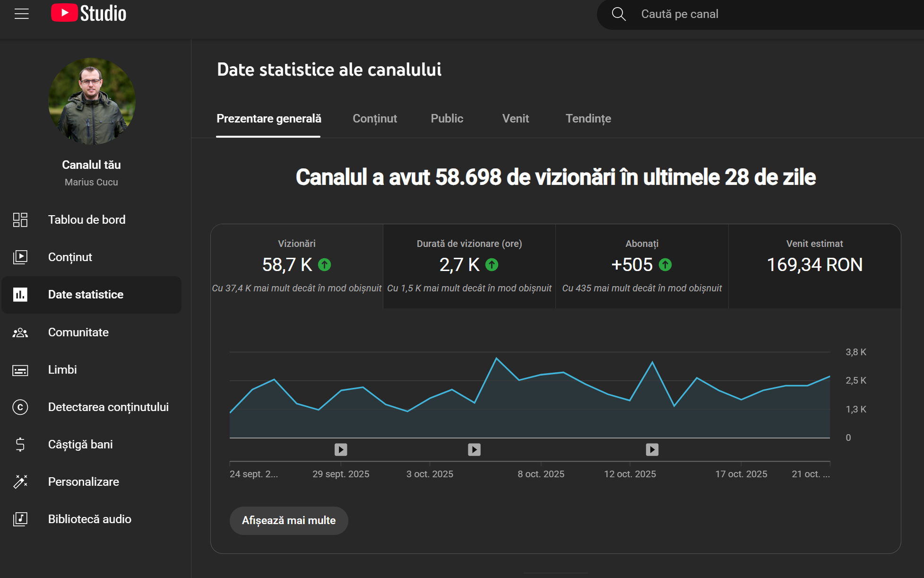Click the Limbi subtitles icon
This screenshot has height=578, width=924.
tap(20, 370)
